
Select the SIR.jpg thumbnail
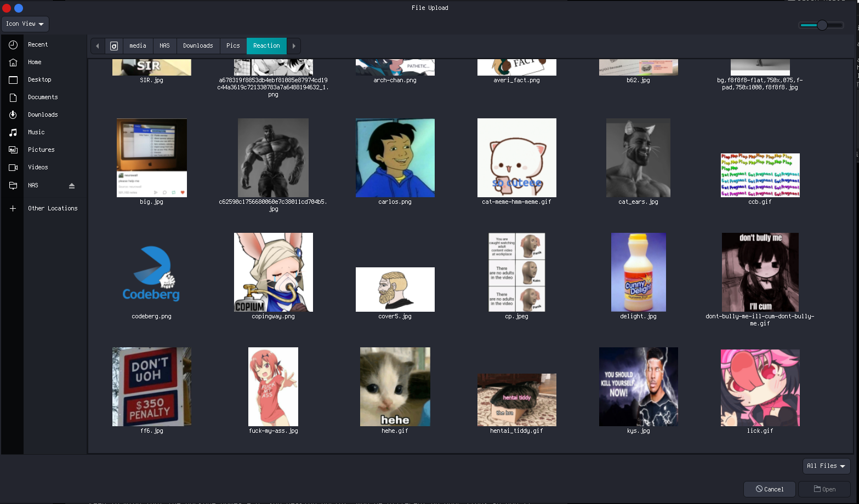tap(152, 67)
